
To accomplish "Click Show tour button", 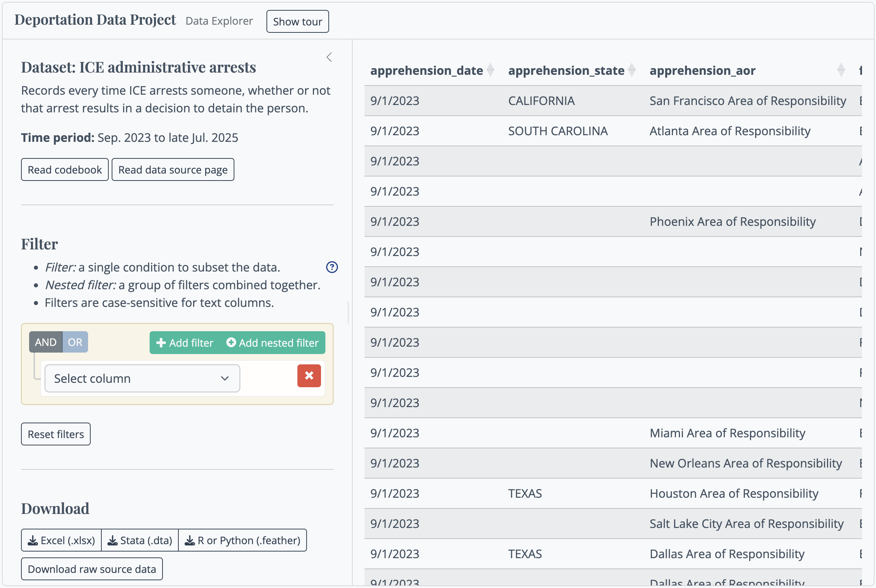I will 297,22.
